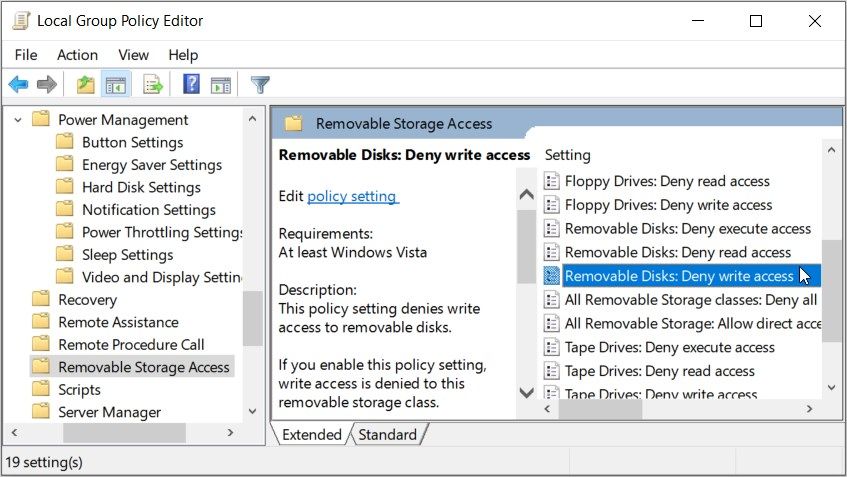Select Notification Settings in the tree
Image resolution: width=847 pixels, height=477 pixels.
pos(149,210)
